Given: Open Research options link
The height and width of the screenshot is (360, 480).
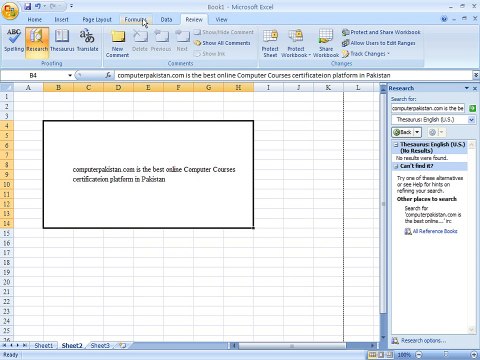Looking at the screenshot, I should tap(423, 341).
